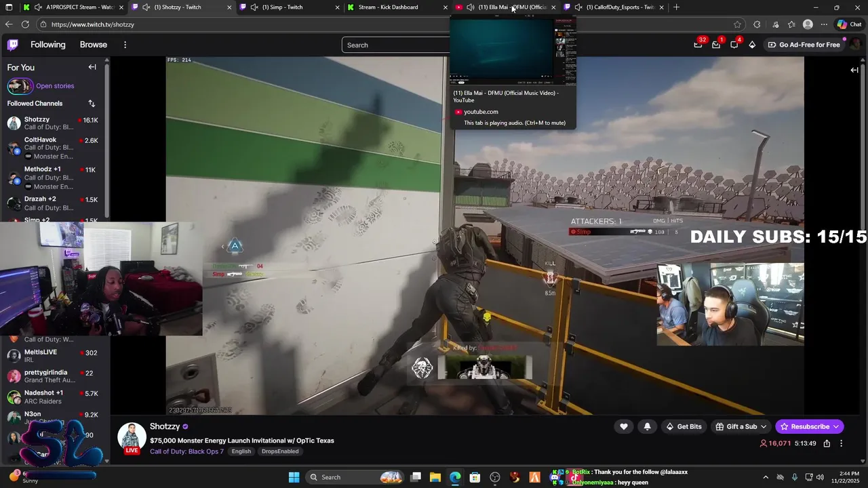Switch to A1PROSPECT Stream tab
Image resolution: width=868 pixels, height=488 pixels.
click(x=73, y=7)
